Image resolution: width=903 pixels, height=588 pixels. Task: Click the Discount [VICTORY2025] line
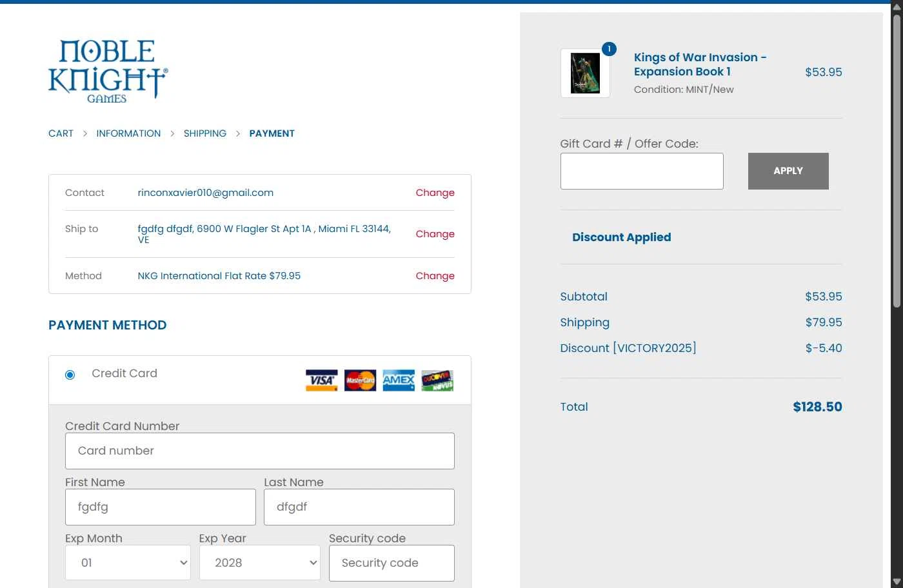click(x=628, y=348)
